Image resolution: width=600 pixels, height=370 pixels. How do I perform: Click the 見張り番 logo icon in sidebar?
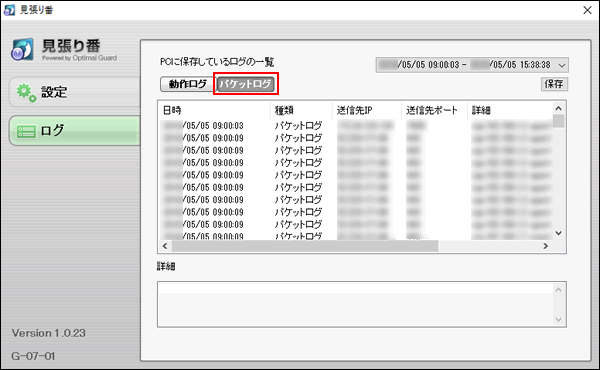click(23, 50)
